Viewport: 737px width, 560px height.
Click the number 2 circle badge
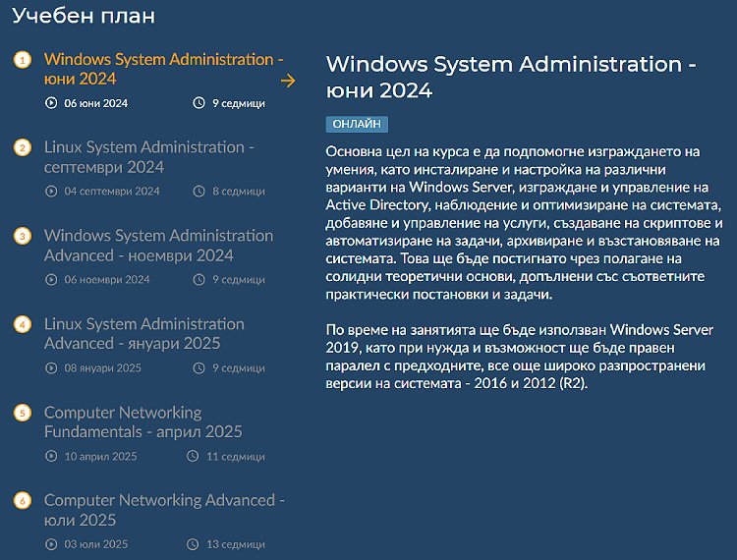(x=22, y=148)
